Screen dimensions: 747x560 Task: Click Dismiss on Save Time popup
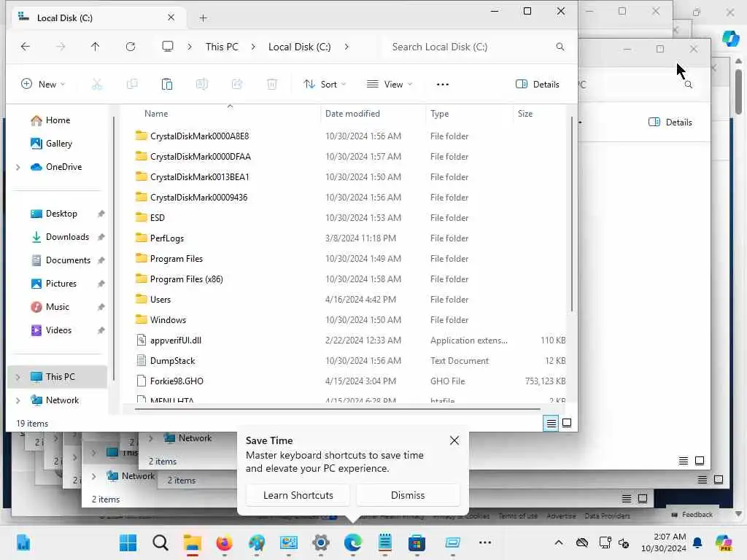click(x=408, y=495)
